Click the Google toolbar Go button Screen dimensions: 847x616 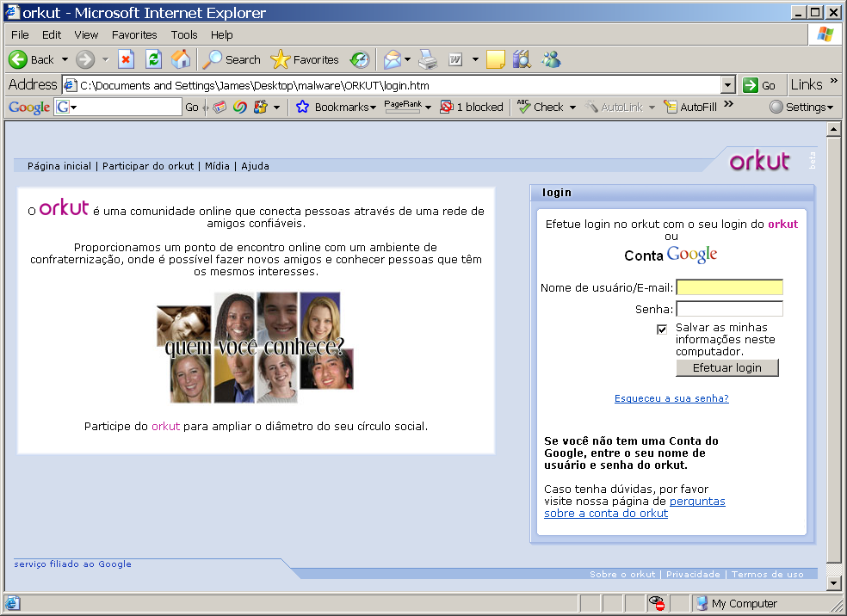point(192,107)
